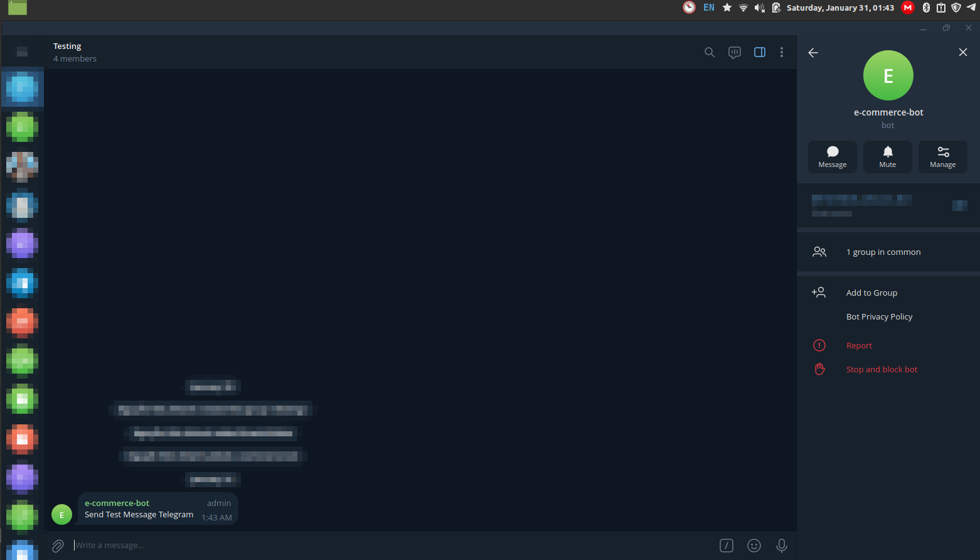Click the groups-in-common people icon
The width and height of the screenshot is (980, 560).
(819, 252)
